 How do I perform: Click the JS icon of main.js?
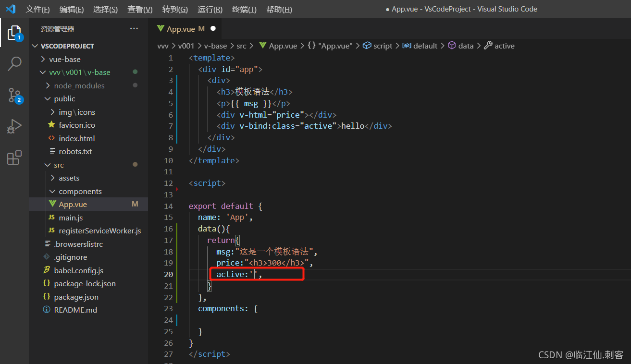(x=51, y=218)
